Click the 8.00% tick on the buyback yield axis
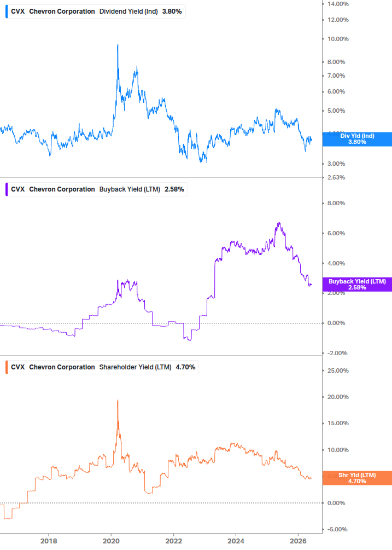The width and height of the screenshot is (392, 550). 336,202
